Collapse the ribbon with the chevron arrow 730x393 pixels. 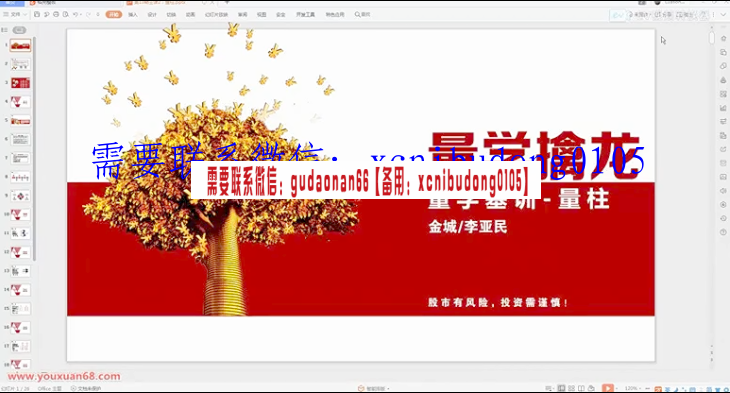coord(723,15)
